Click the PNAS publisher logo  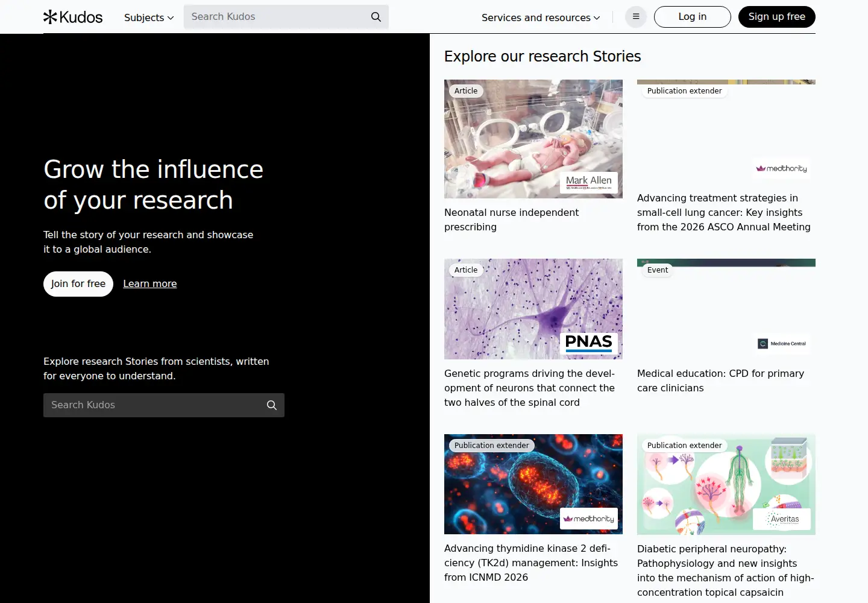point(589,344)
